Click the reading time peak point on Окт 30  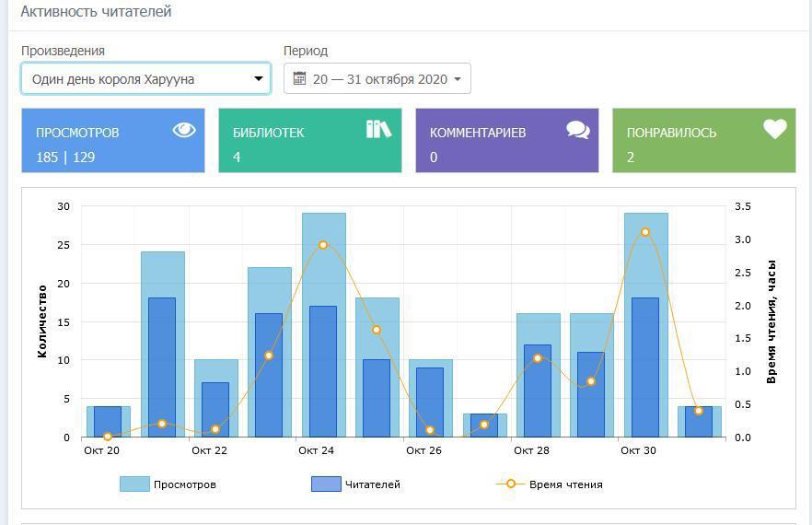click(645, 232)
